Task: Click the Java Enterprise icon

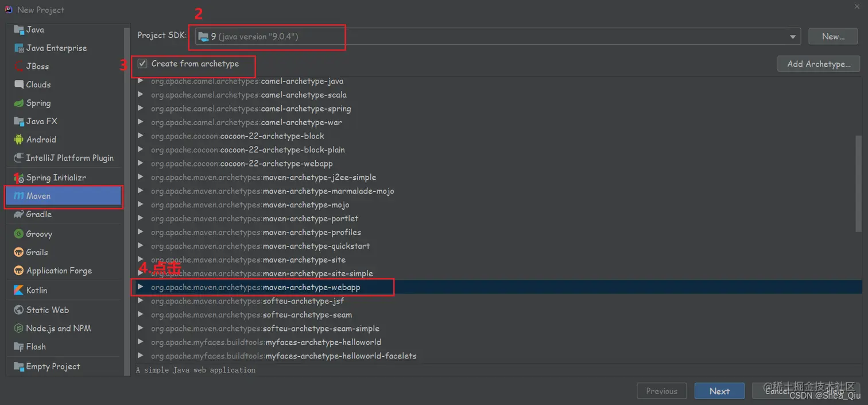Action: tap(18, 48)
